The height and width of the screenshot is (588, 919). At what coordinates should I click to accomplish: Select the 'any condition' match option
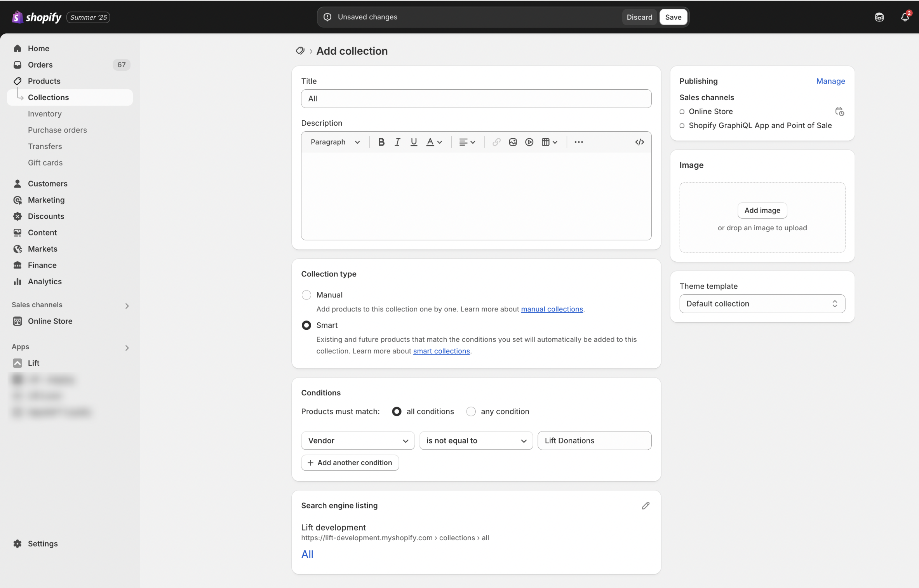pos(471,412)
